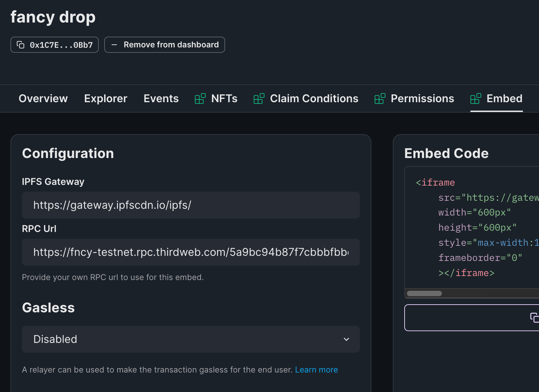Click the extension icon beside Embed

pos(476,99)
